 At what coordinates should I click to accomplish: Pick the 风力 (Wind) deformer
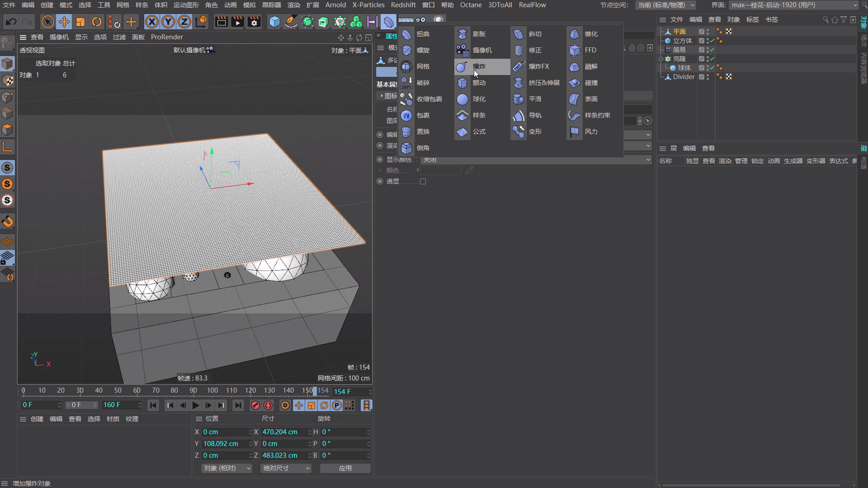[x=590, y=131]
